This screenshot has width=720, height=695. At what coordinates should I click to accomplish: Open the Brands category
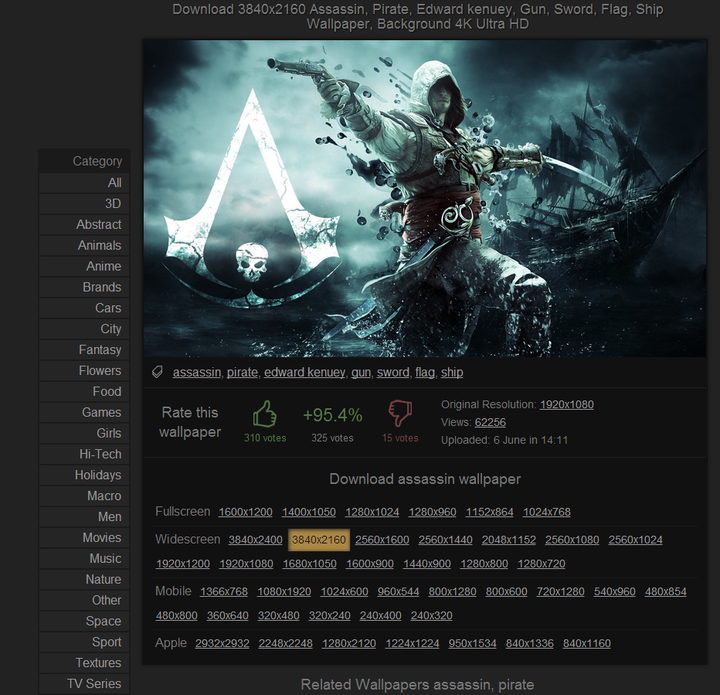coord(84,287)
